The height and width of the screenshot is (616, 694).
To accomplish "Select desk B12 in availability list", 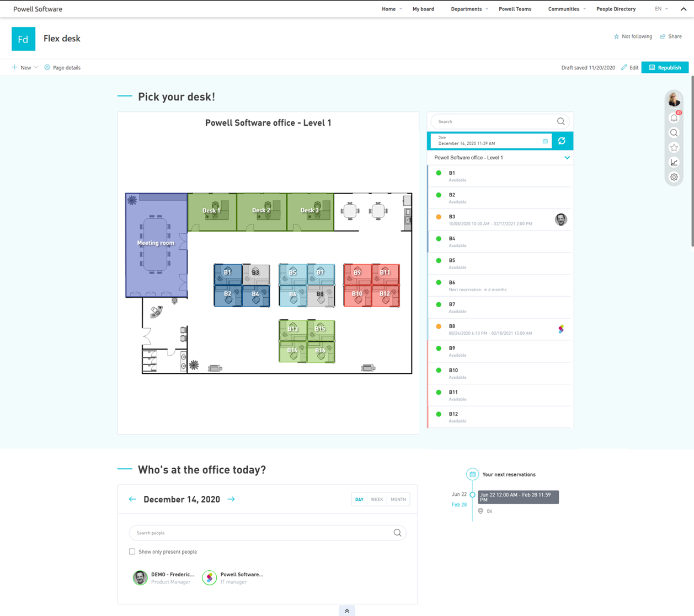I will click(500, 417).
